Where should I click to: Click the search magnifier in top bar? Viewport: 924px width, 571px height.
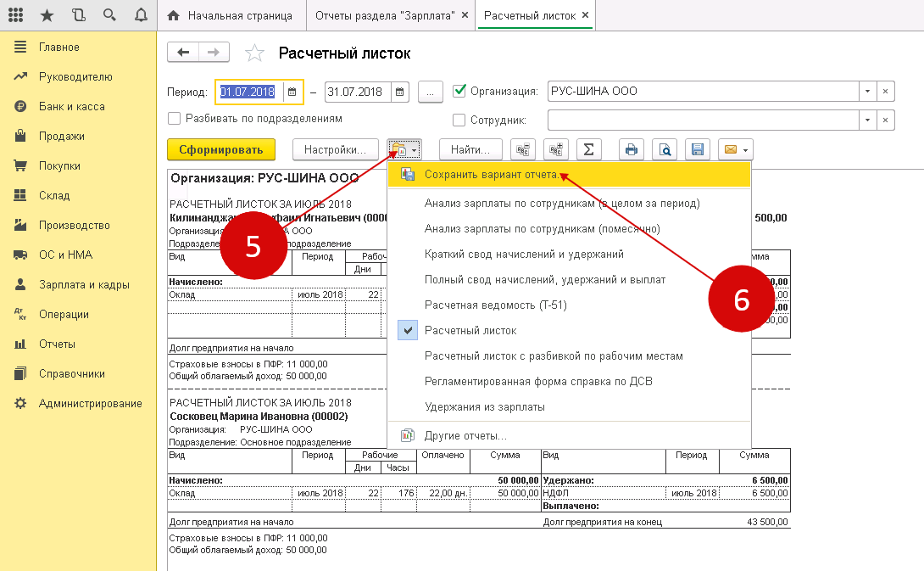click(x=109, y=15)
